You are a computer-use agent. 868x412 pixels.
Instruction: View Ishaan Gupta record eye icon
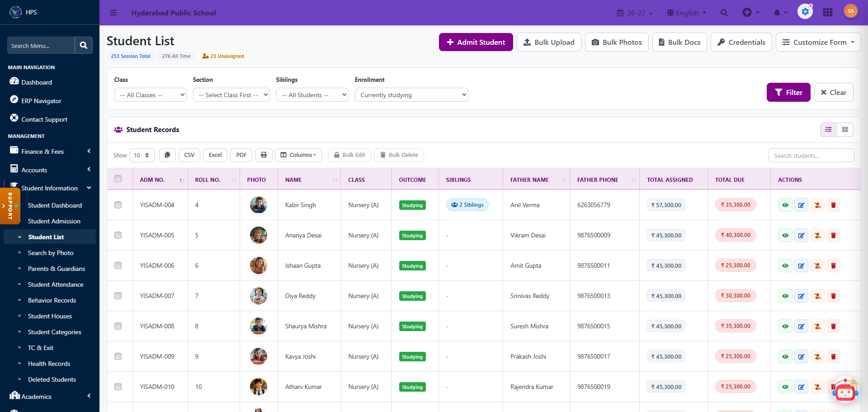pos(785,266)
